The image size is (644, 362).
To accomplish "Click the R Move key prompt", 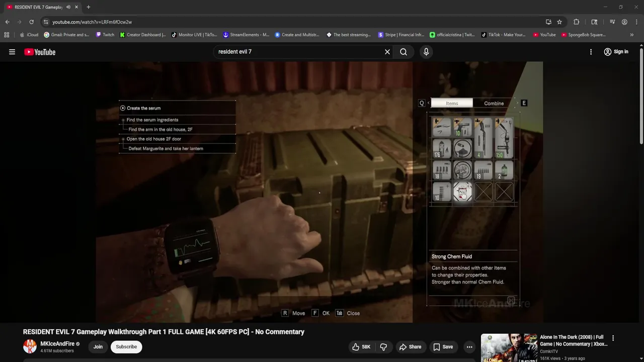I will (293, 313).
